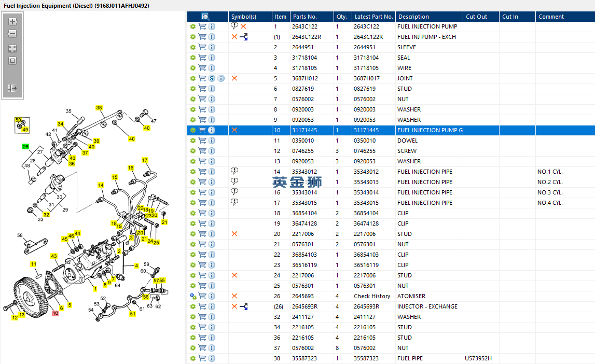Image resolution: width=595 pixels, height=364 pixels.
Task: Open info for DOWEL 0350010
Action: [x=212, y=141]
